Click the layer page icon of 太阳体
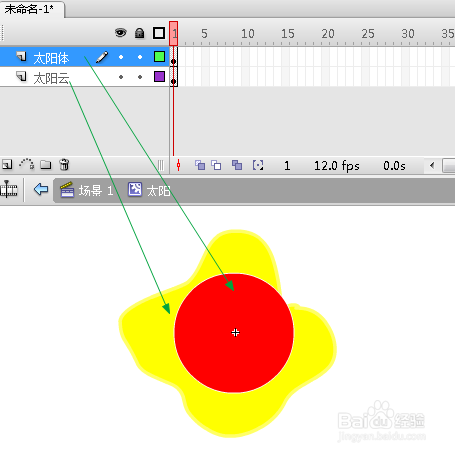The image size is (455, 454). [21, 56]
